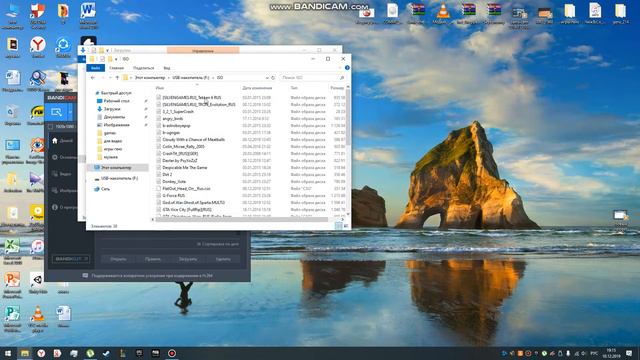The image size is (640, 360).
Task: Select Этот компьютер in navigation pane
Action: point(116,168)
